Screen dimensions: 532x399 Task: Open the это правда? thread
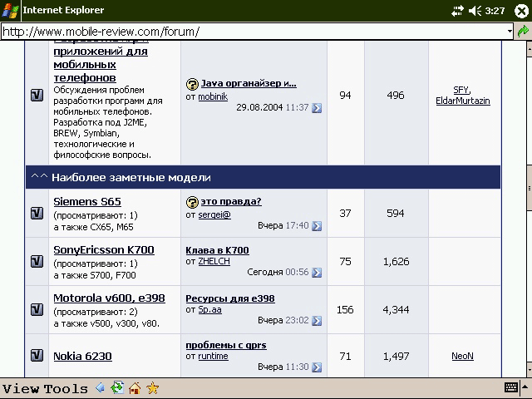(231, 201)
